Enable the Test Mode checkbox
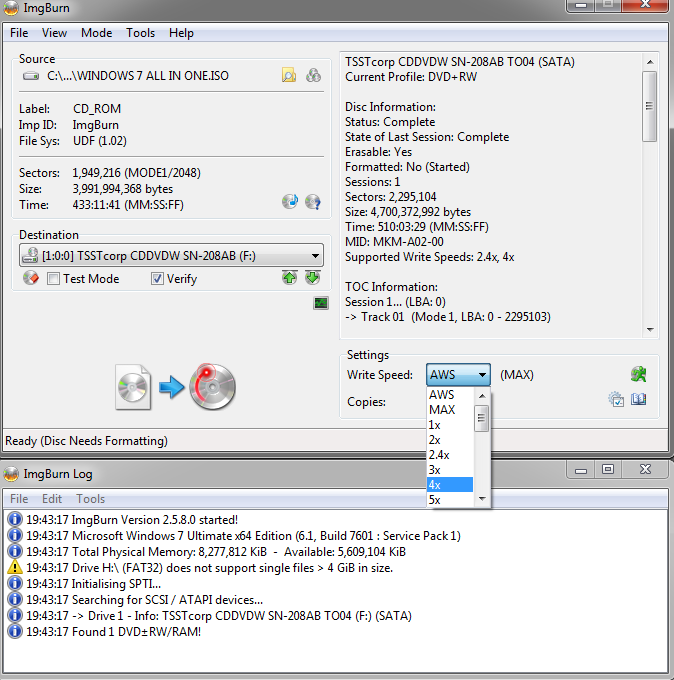 coord(53,278)
